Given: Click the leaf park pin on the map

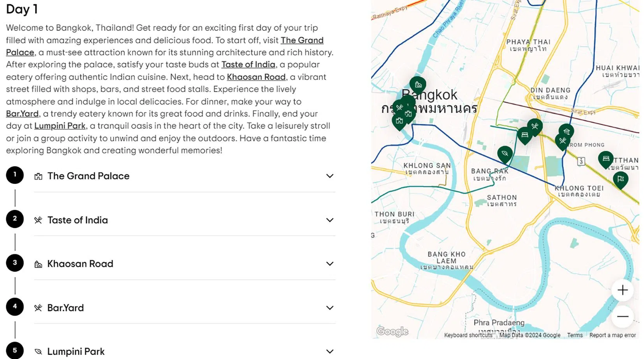Looking at the screenshot, I should point(505,154).
